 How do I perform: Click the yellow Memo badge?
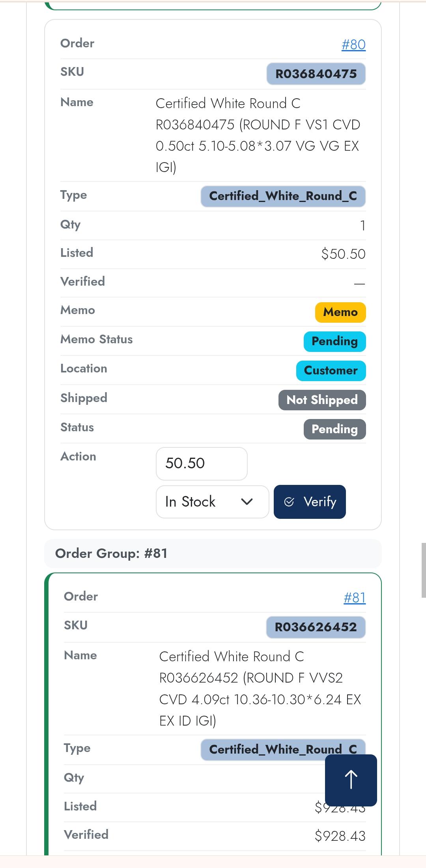(x=340, y=312)
